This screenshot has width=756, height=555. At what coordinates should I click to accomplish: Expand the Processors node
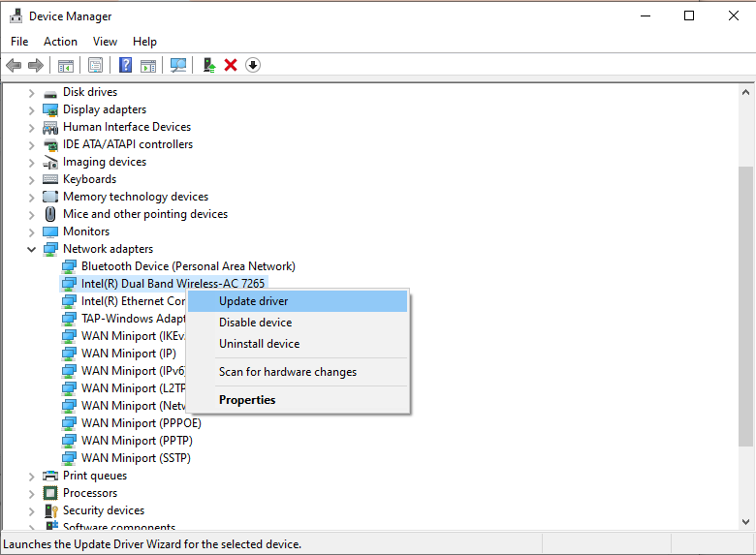(31, 494)
